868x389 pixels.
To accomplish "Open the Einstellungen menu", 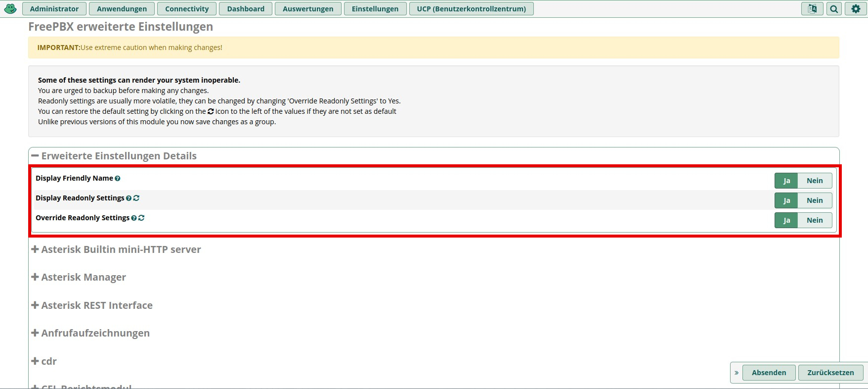I will pyautogui.click(x=375, y=9).
